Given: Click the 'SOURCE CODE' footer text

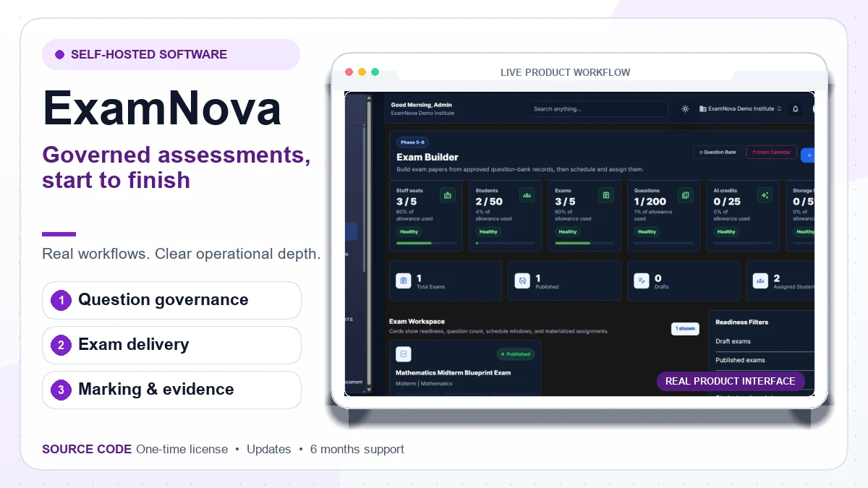Looking at the screenshot, I should [87, 449].
